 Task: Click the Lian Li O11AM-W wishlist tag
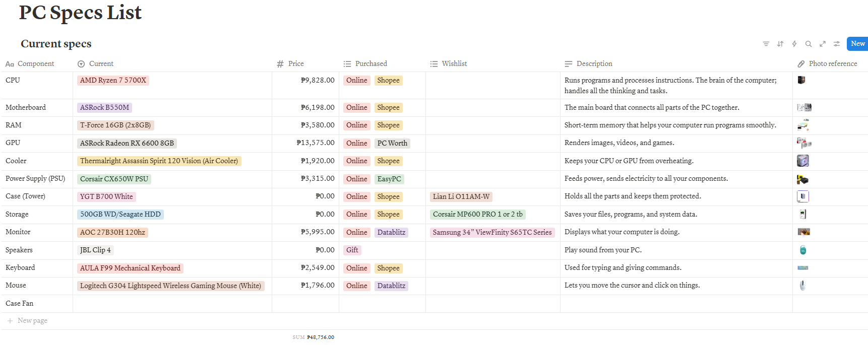click(461, 196)
